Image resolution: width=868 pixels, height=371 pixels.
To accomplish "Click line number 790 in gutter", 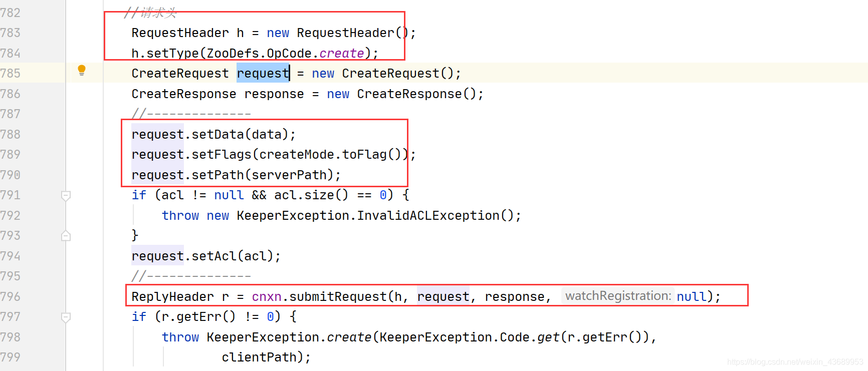I will coord(11,175).
